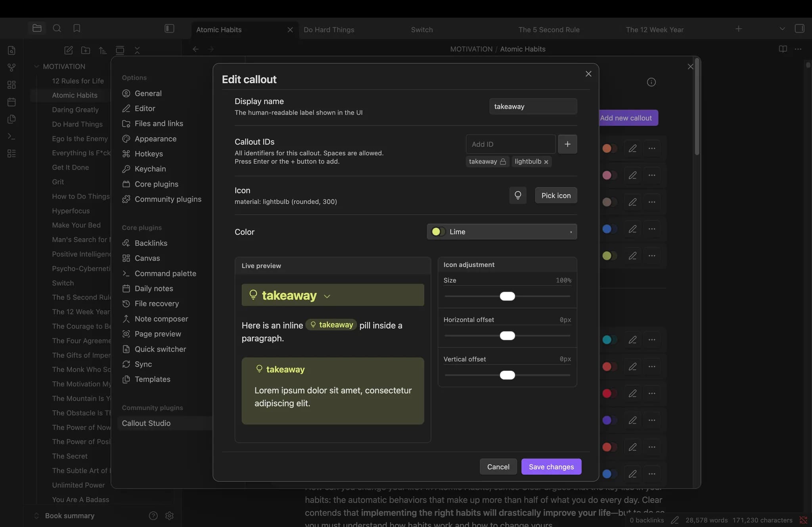The image size is (812, 527).
Task: Open command palette ribbon icon
Action: pyautogui.click(x=11, y=136)
